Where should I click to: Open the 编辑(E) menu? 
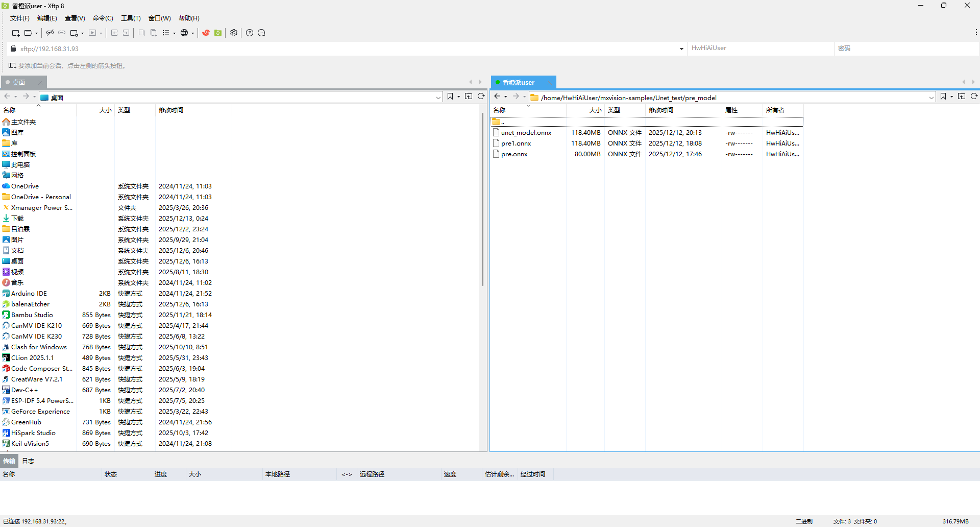click(47, 18)
